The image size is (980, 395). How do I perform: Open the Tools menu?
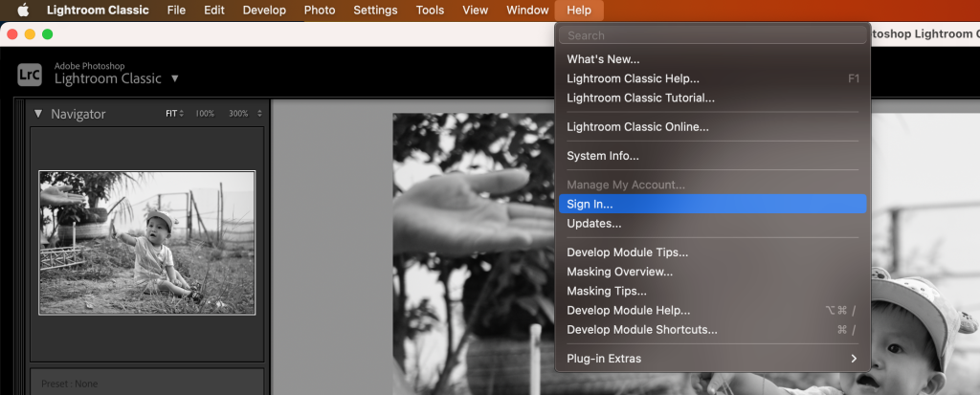tap(430, 10)
